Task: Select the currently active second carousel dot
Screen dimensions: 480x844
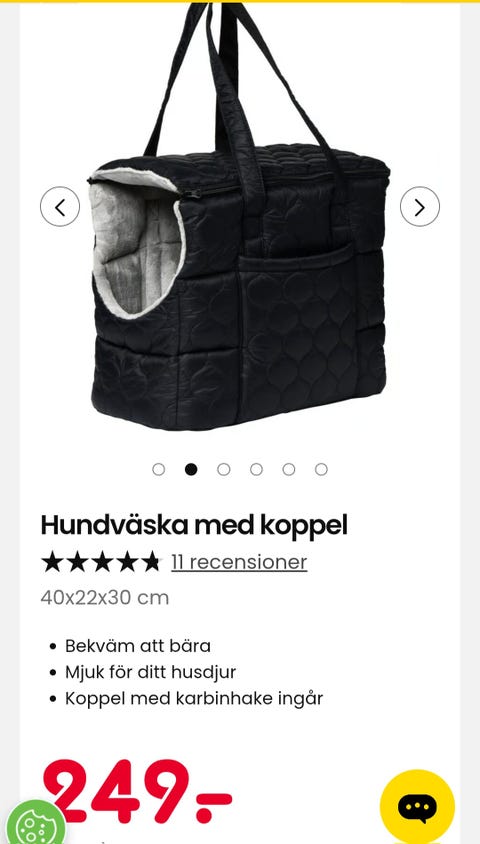Action: coord(191,469)
